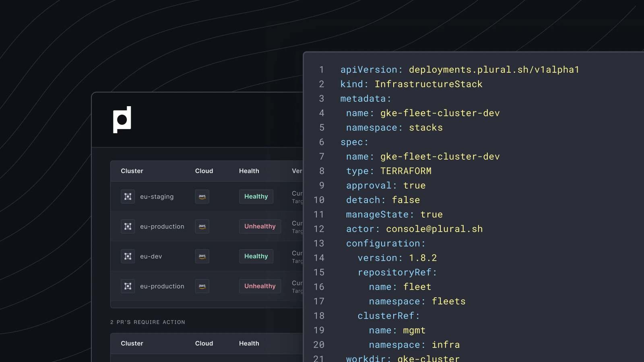
Task: Click the 'manageState: true' code line
Action: click(394, 214)
